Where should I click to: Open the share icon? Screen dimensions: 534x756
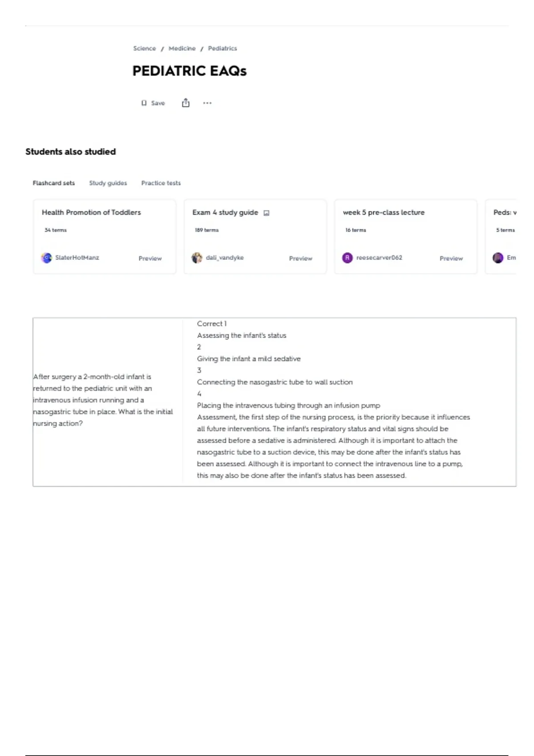[x=186, y=103]
